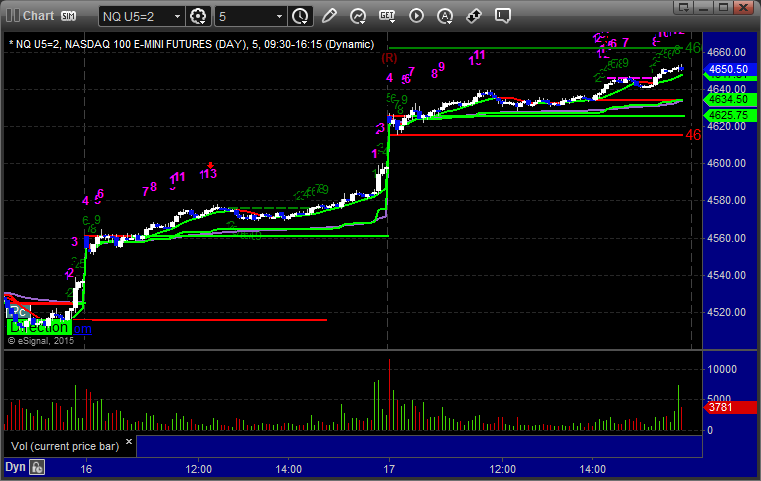Screen dimensions: 761x481
Task: Click the first 14:00 time label
Action: click(x=289, y=469)
